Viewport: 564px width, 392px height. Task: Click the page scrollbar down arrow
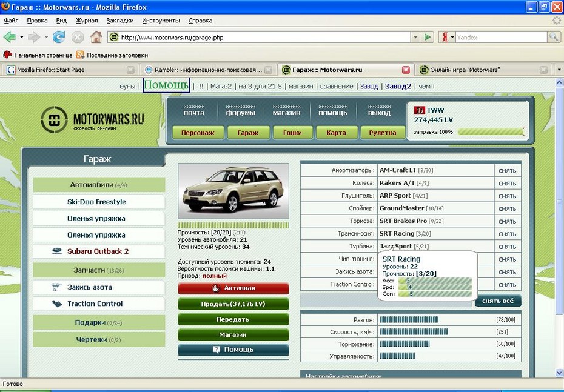click(559, 372)
